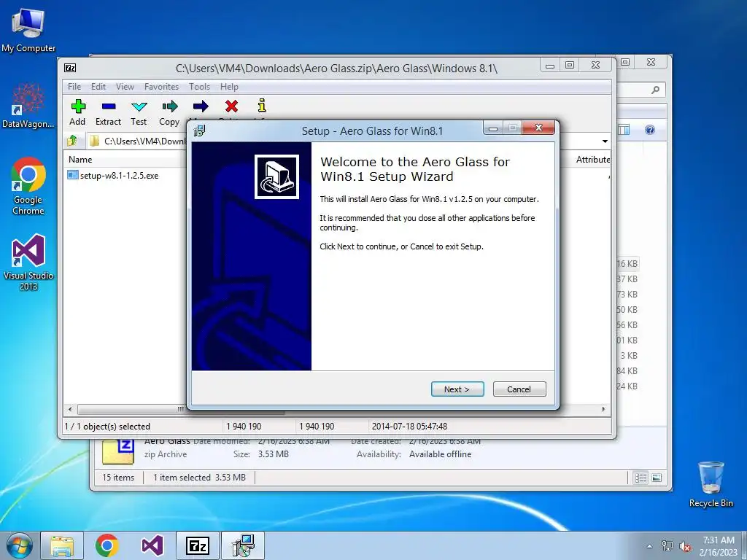Click the Copy toolbar icon in 7-Zip

pyautogui.click(x=169, y=112)
